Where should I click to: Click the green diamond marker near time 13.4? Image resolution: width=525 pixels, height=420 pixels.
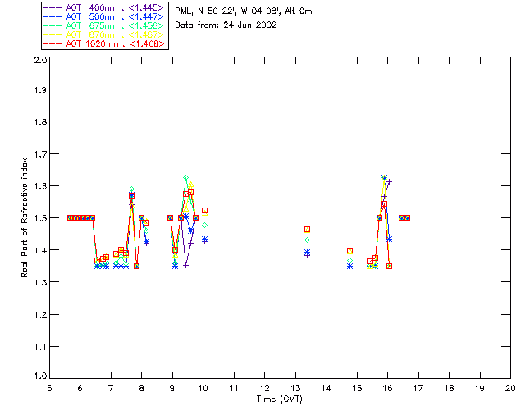tap(307, 240)
